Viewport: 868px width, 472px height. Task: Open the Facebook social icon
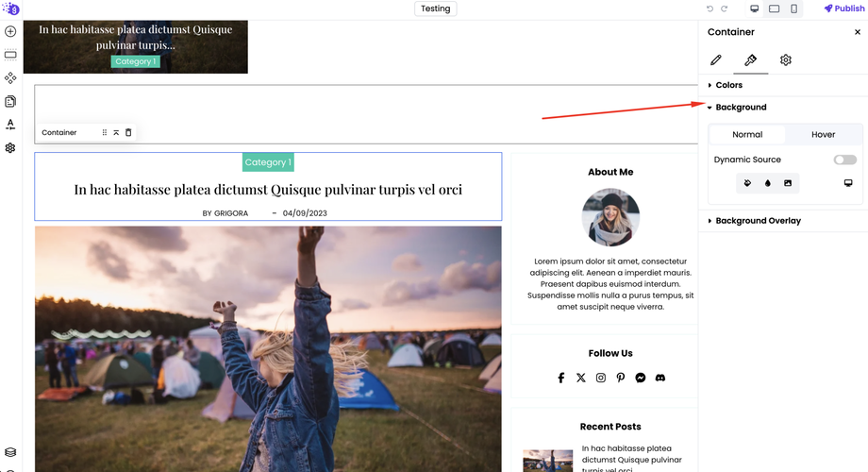(560, 378)
